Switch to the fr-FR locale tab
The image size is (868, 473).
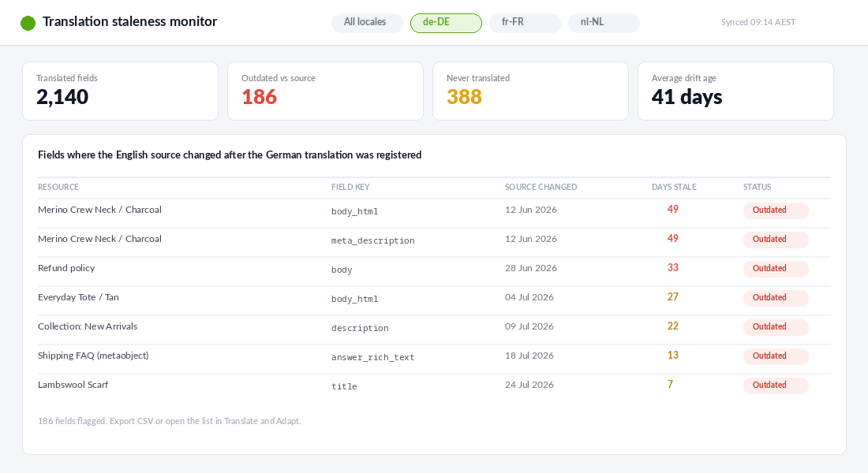tap(525, 23)
